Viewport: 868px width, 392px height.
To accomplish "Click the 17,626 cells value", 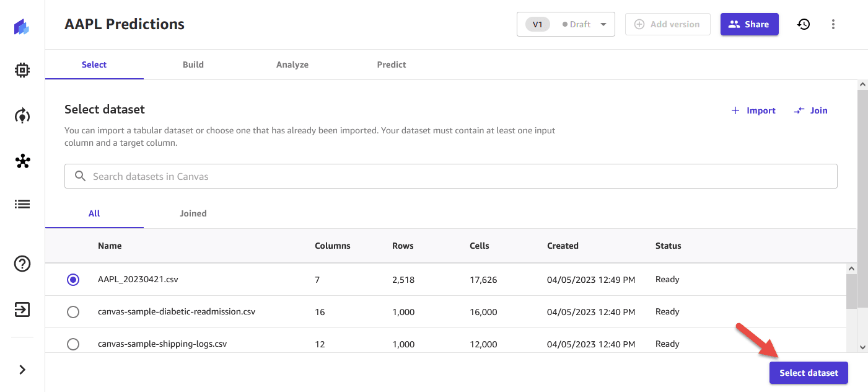I will pyautogui.click(x=483, y=280).
